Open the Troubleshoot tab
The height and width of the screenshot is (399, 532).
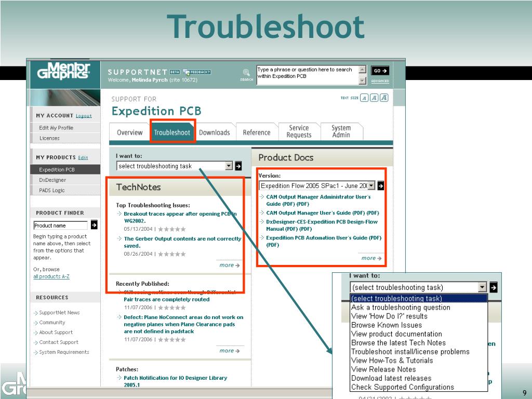pos(172,132)
